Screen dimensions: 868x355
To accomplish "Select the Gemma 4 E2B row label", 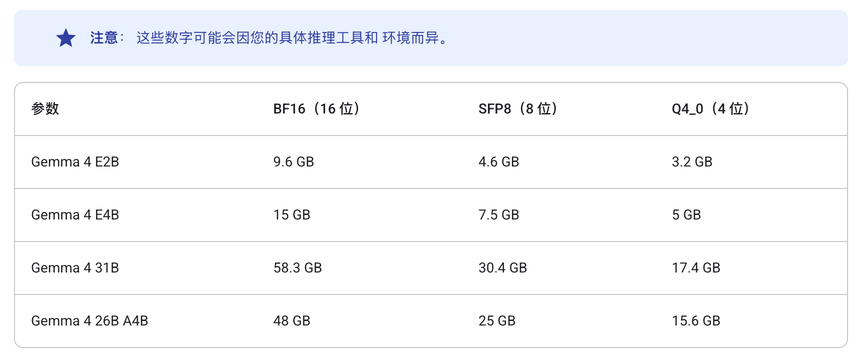I will click(x=75, y=162).
